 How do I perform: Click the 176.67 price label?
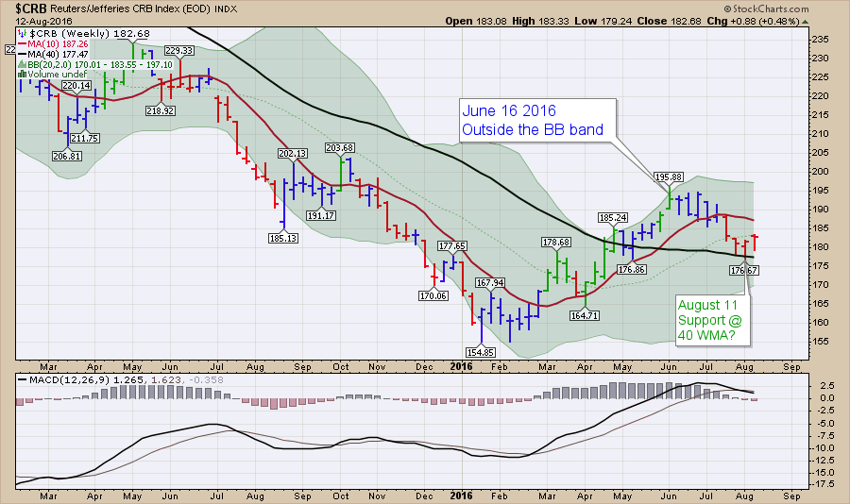click(x=744, y=270)
